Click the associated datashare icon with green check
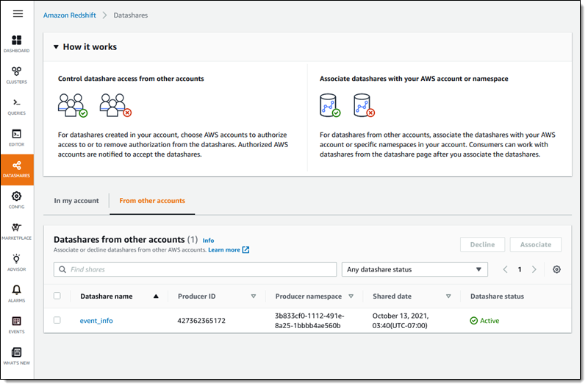Image resolution: width=588 pixels, height=387 pixels. (330, 105)
